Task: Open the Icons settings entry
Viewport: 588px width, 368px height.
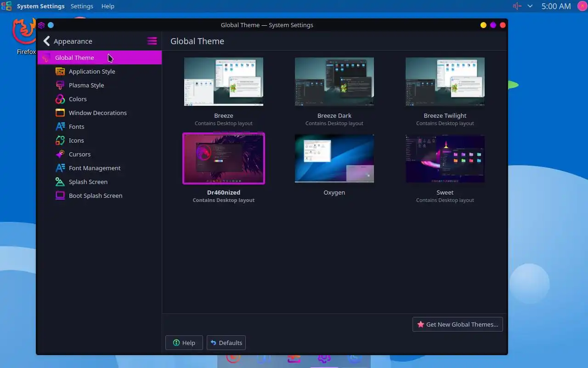Action: (x=100, y=140)
